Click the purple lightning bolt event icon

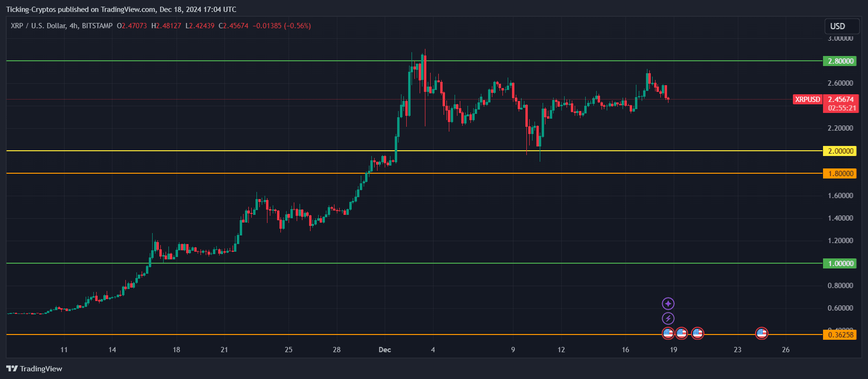click(668, 318)
